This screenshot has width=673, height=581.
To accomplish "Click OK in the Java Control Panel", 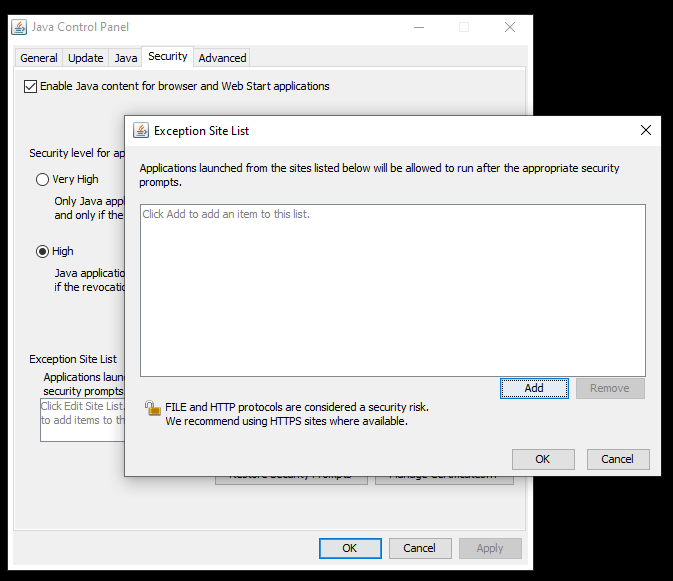I will 349,548.
